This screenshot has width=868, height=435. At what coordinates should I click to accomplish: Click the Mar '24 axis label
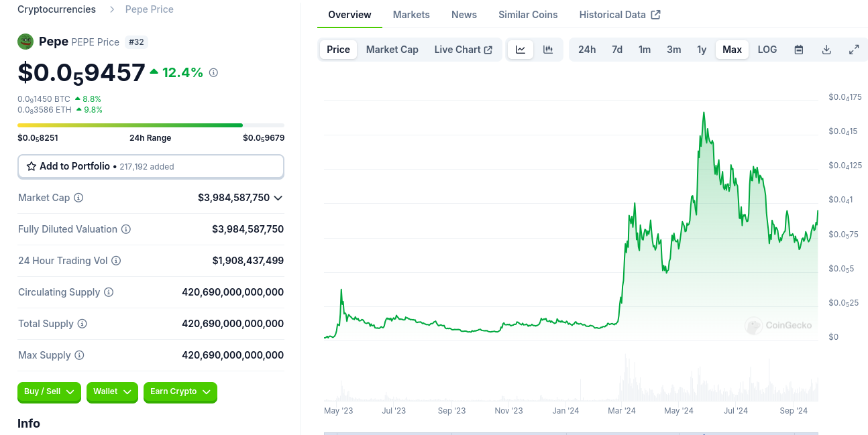click(x=622, y=411)
